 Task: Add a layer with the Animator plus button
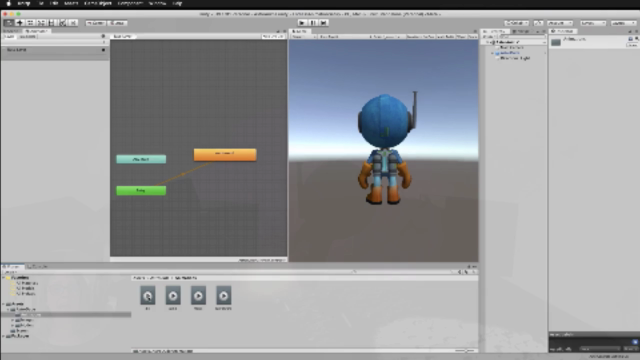click(104, 42)
